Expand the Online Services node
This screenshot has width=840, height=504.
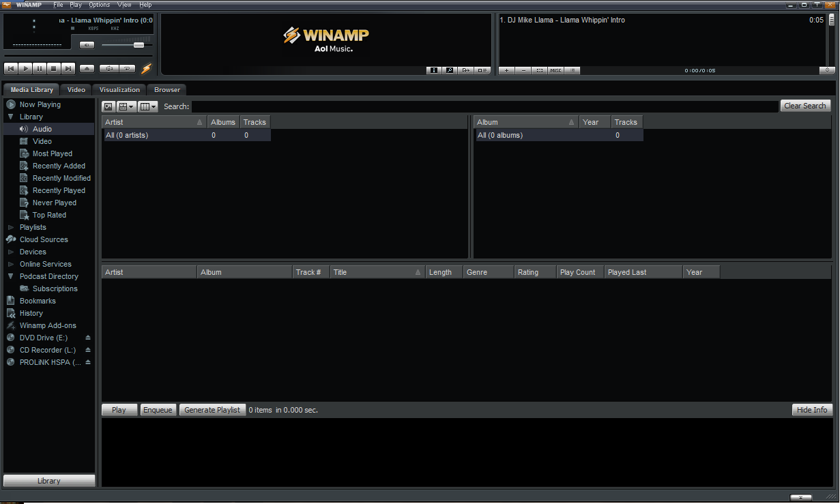11,264
